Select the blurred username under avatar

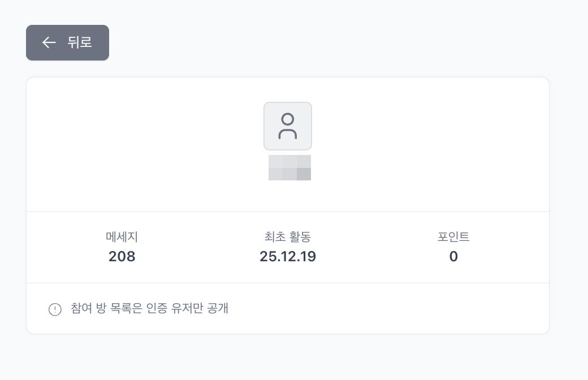289,167
